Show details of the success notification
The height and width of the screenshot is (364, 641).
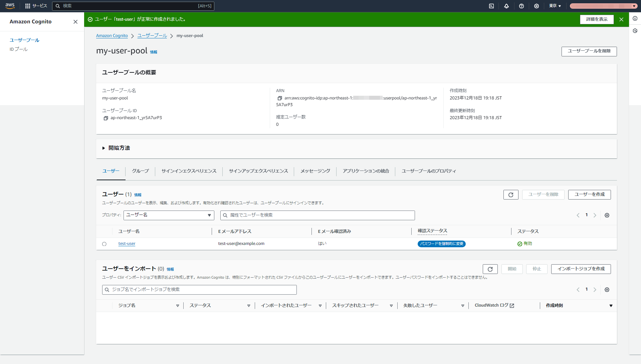pos(597,19)
